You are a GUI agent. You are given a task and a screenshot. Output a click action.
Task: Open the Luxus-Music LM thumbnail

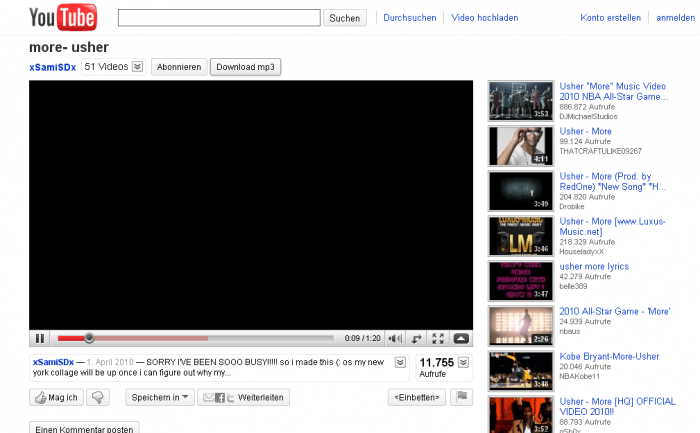521,236
